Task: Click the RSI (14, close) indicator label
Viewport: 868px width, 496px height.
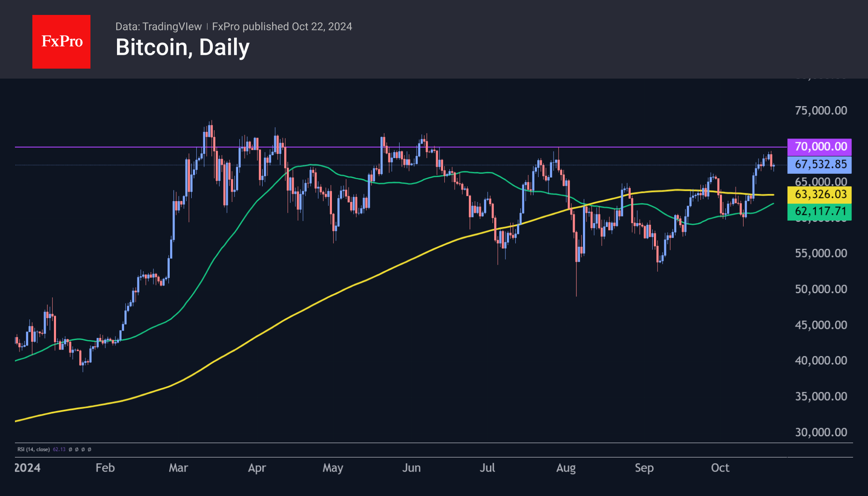Action: (x=33, y=449)
